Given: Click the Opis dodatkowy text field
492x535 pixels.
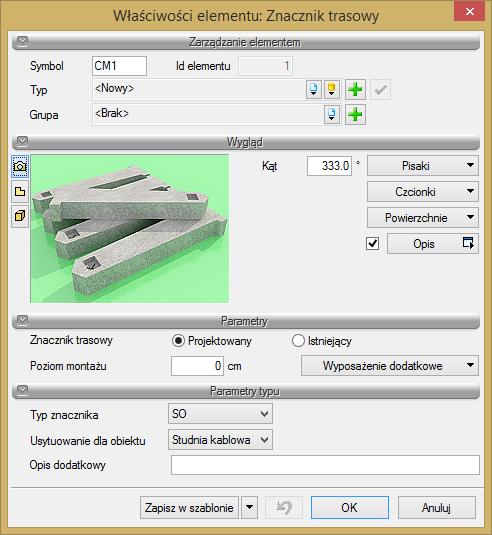Looking at the screenshot, I should pos(325,465).
